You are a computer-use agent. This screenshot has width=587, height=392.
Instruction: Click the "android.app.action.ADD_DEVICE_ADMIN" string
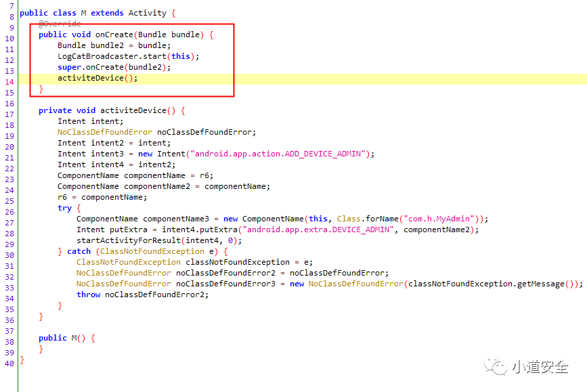278,154
